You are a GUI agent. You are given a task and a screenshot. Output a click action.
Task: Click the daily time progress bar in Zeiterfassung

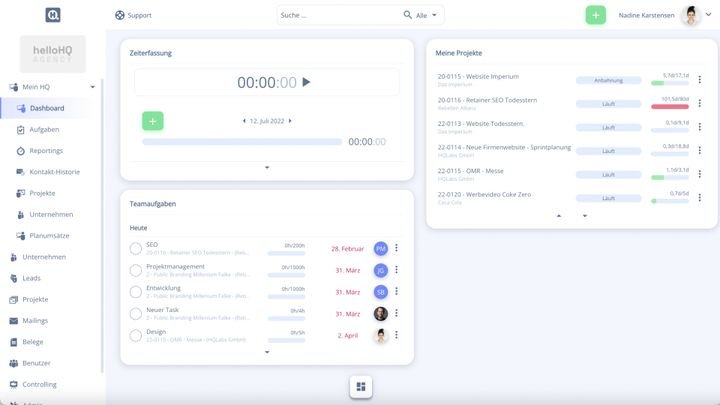click(242, 142)
